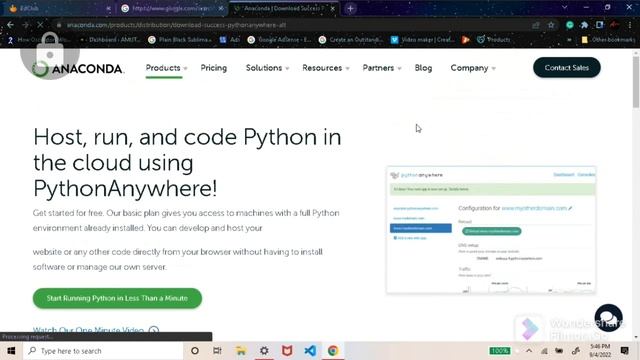Viewport: 640px width, 360px height.
Task: Click the PythonAnywhere dashboard preview image
Action: (491, 230)
